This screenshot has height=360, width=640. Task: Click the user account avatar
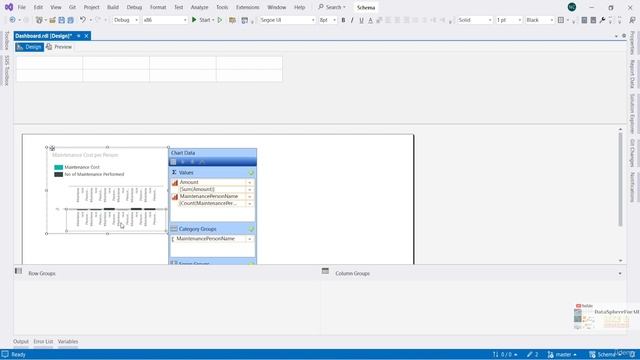(x=572, y=7)
